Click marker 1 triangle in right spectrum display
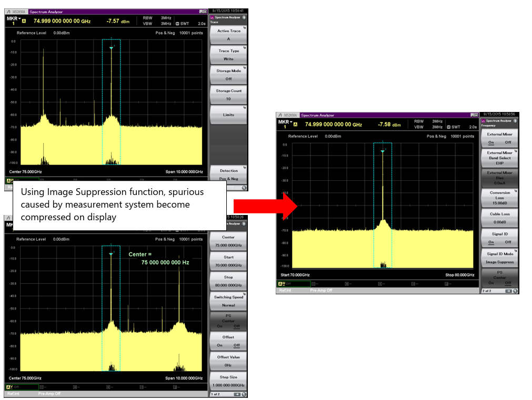The width and height of the screenshot is (532, 400). coord(383,151)
